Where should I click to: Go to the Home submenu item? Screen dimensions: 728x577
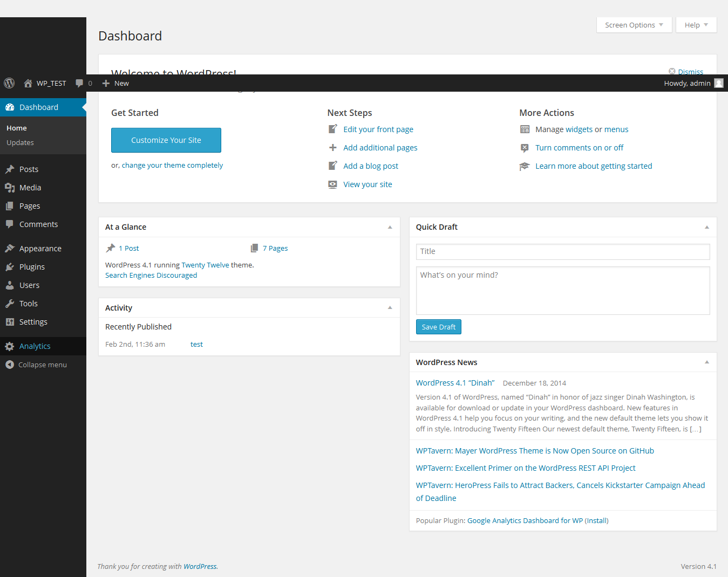coord(17,128)
